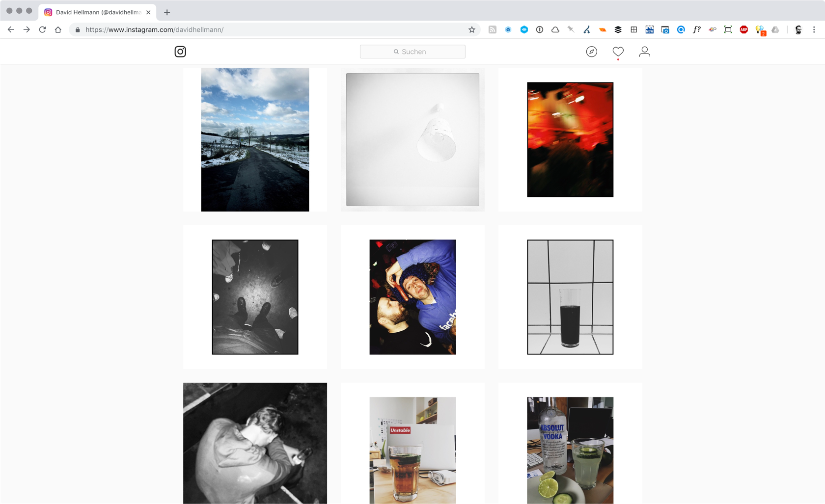
Task: Open the Chrome profile avatar
Action: (x=798, y=29)
